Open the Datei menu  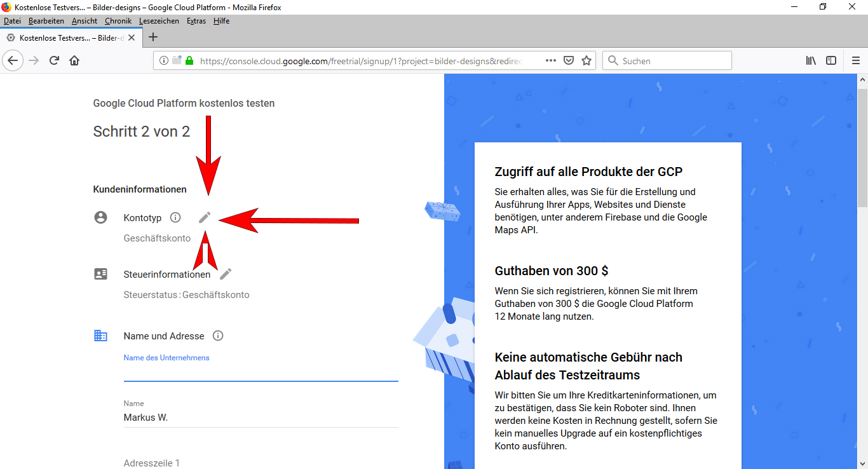click(12, 21)
